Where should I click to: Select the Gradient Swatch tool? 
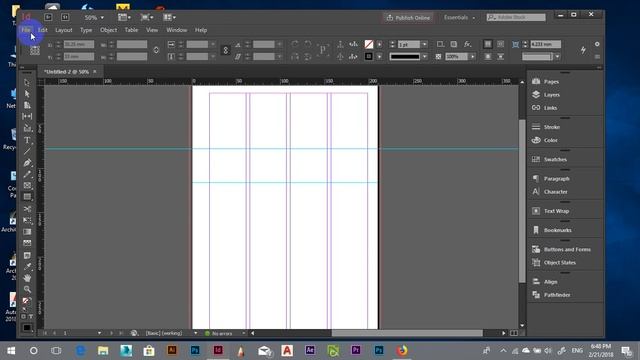[27, 232]
